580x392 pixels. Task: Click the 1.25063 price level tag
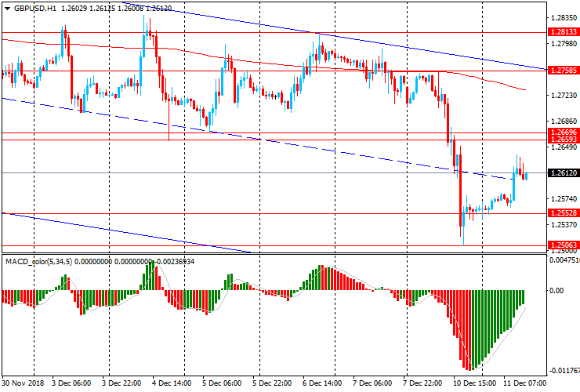click(564, 245)
